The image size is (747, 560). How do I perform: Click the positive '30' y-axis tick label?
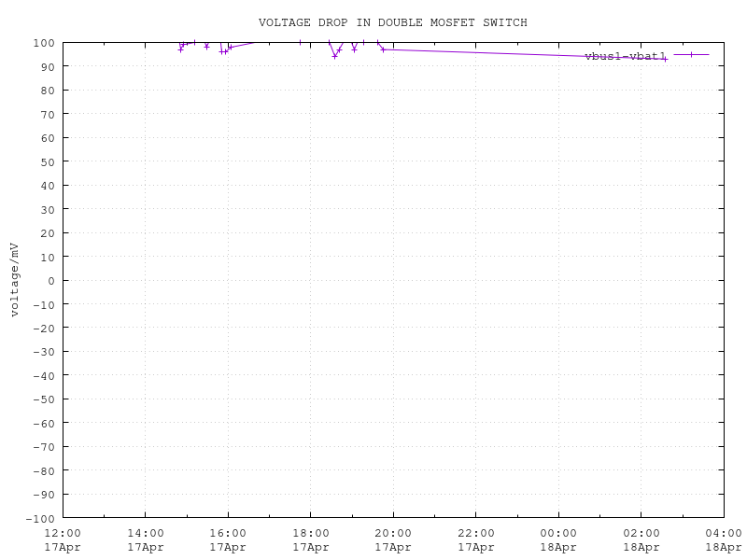tap(48, 209)
